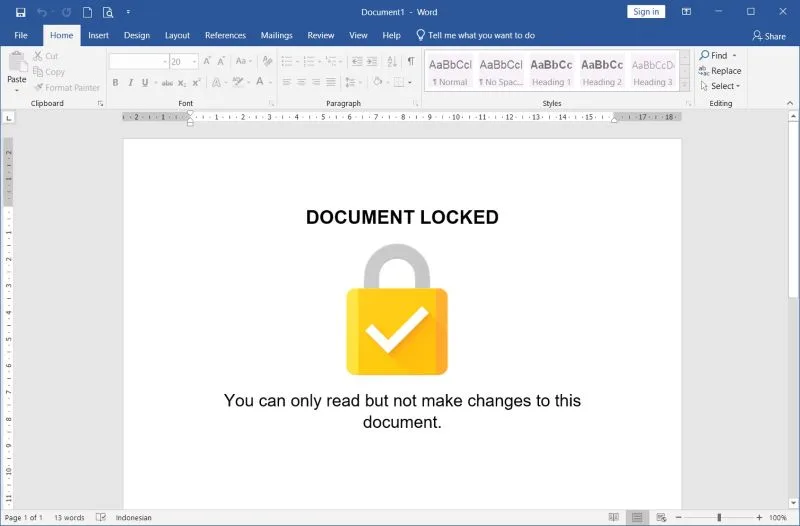The height and width of the screenshot is (526, 800).
Task: Switch to the Design tab
Action: [x=137, y=35]
